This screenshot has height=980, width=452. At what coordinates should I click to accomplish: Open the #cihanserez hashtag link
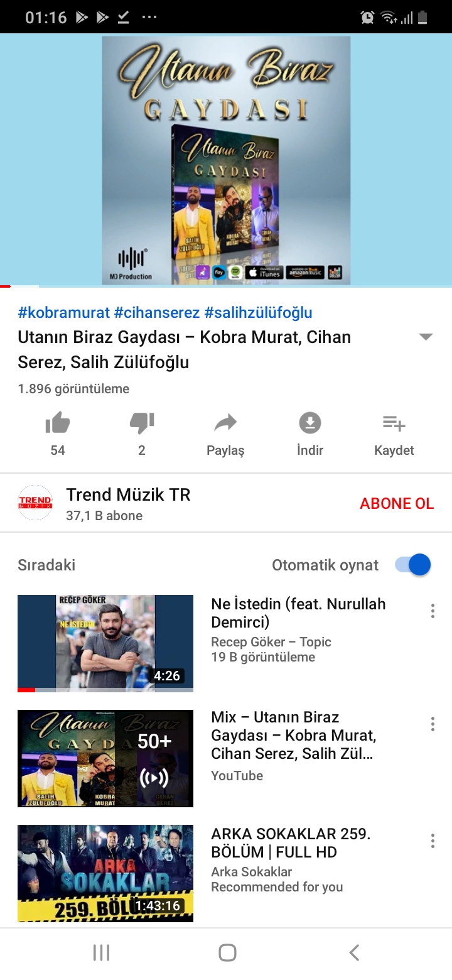[x=157, y=312]
